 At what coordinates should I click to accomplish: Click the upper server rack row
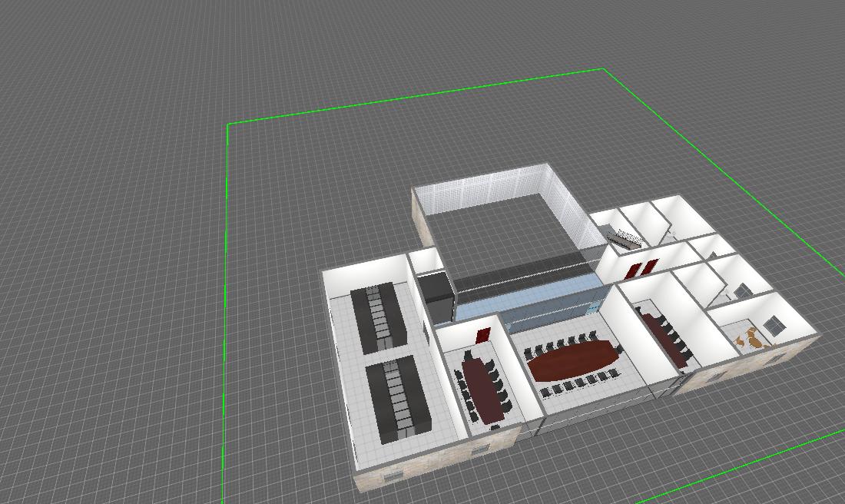pyautogui.click(x=378, y=317)
